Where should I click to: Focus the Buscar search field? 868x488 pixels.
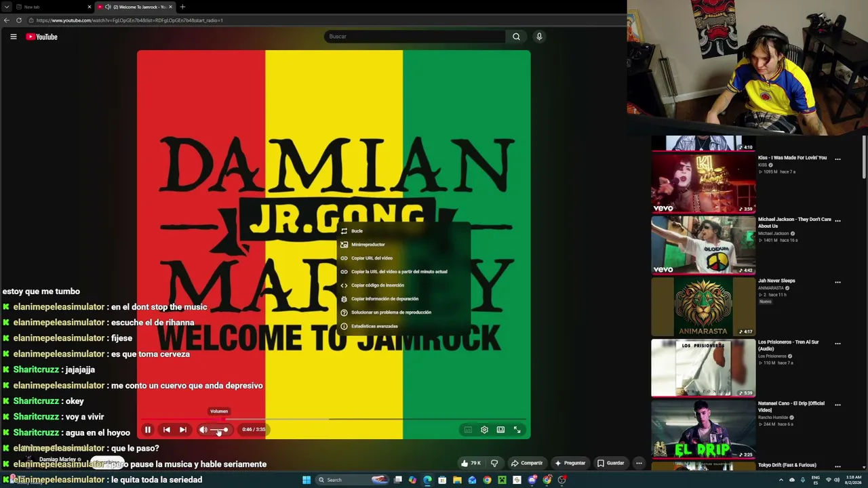pyautogui.click(x=415, y=37)
